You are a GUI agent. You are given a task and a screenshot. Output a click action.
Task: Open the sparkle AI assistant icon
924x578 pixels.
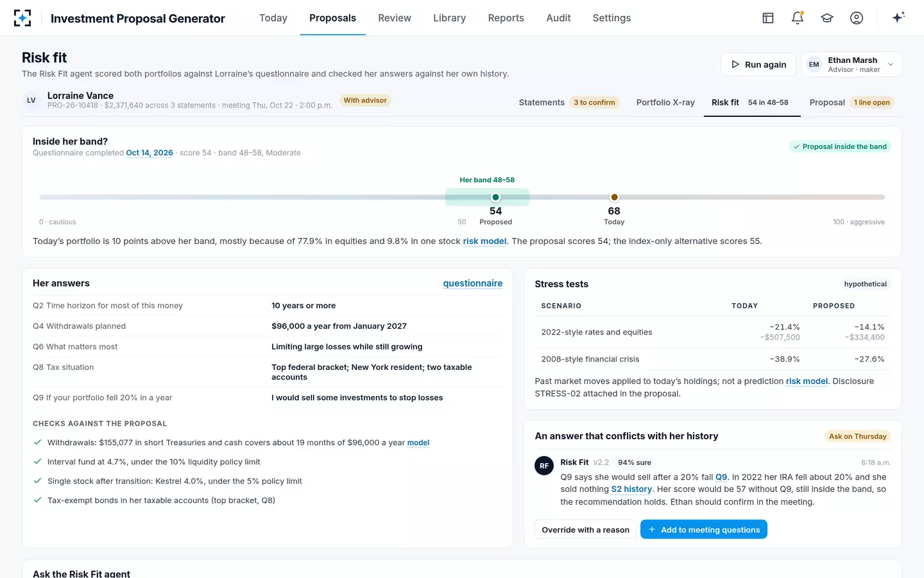(898, 17)
